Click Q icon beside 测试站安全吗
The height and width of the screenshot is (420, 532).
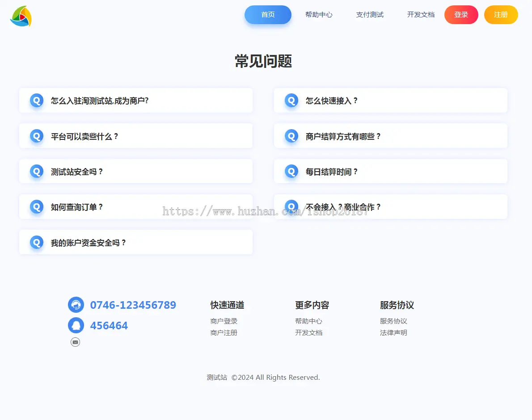[x=37, y=171]
